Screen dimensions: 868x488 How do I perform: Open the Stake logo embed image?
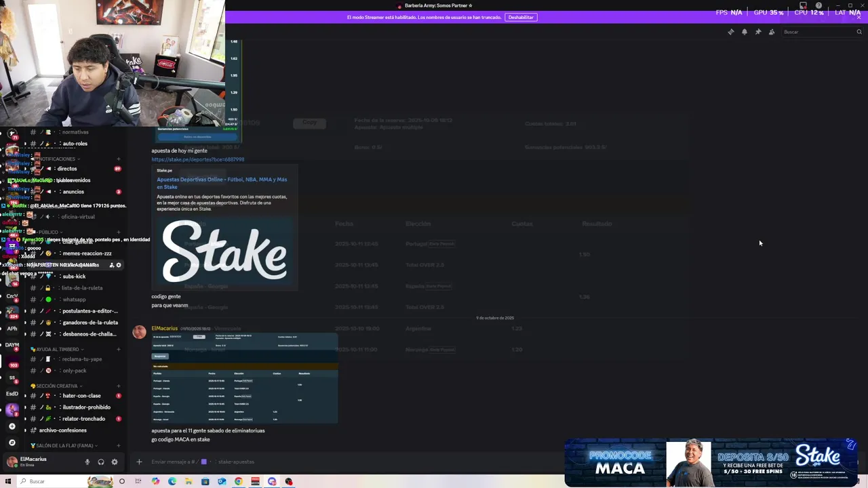click(x=224, y=251)
